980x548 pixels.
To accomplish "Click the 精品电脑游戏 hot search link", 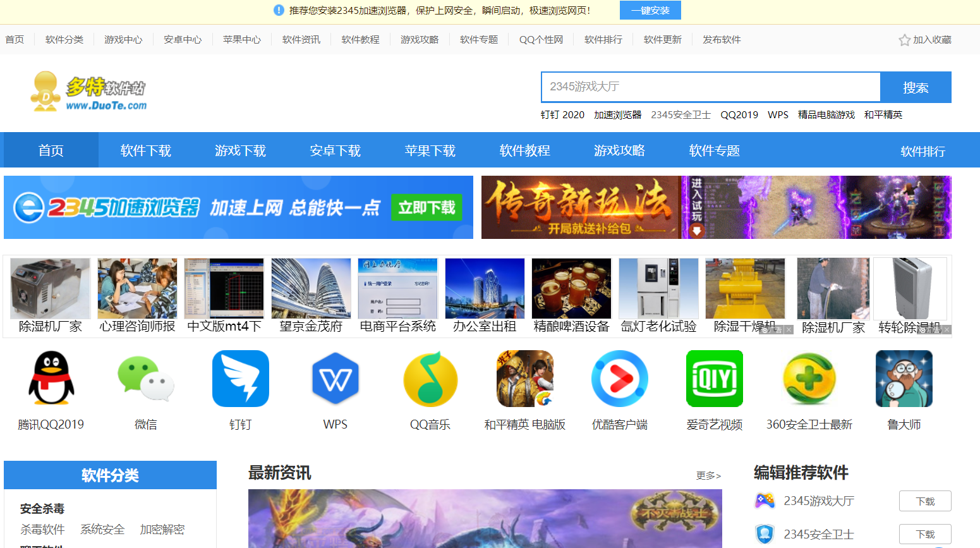I will coord(826,115).
